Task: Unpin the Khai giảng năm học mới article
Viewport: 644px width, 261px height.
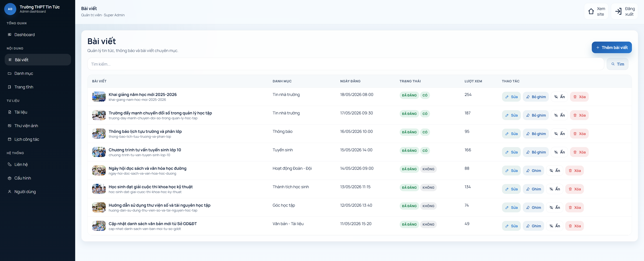Action: pyautogui.click(x=536, y=97)
